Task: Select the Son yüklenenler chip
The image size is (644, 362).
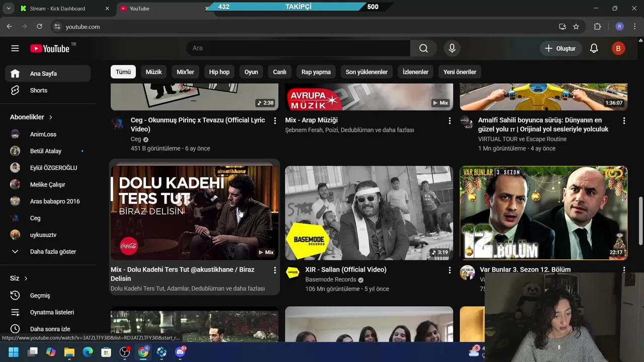Action: [x=367, y=72]
